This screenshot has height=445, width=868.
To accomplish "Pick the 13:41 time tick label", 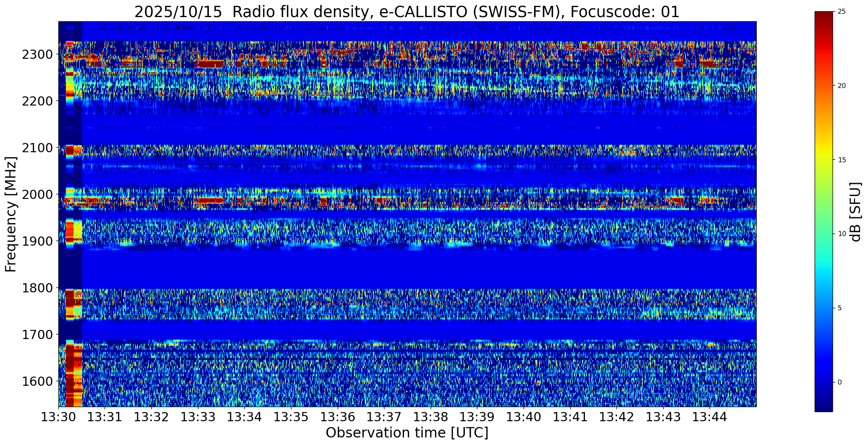I will [570, 417].
